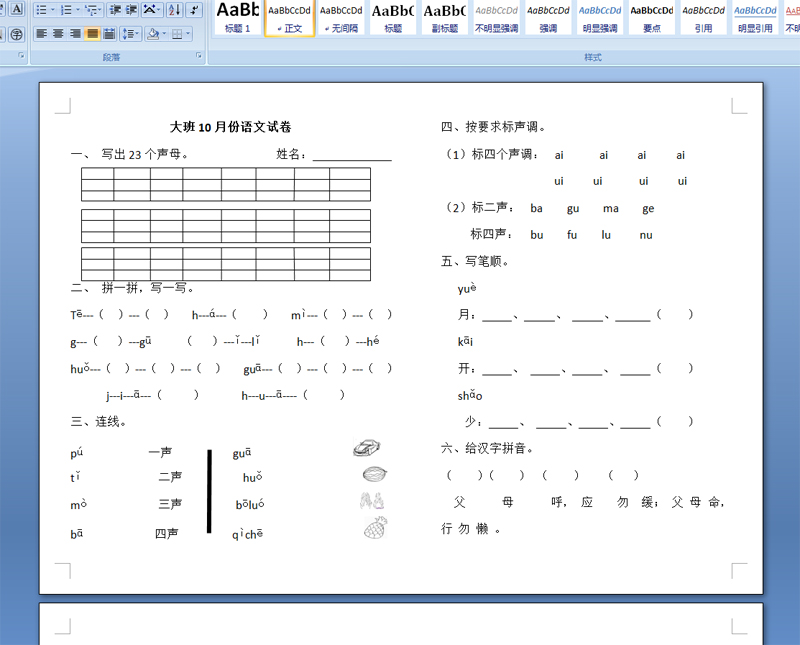Apply paragraph shading with the paint bucket
This screenshot has height=645, width=800.
click(152, 34)
